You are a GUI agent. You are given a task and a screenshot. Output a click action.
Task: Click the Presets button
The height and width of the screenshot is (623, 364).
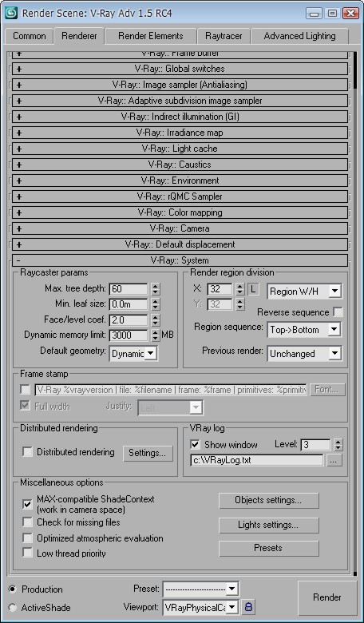click(x=269, y=548)
